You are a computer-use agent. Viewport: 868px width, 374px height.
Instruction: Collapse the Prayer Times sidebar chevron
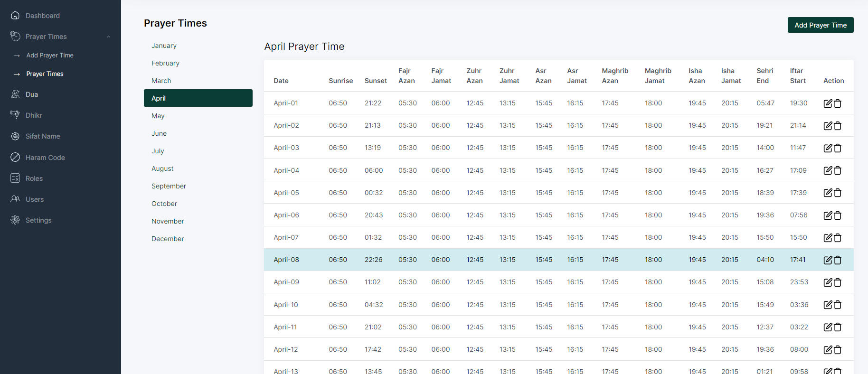pos(108,37)
